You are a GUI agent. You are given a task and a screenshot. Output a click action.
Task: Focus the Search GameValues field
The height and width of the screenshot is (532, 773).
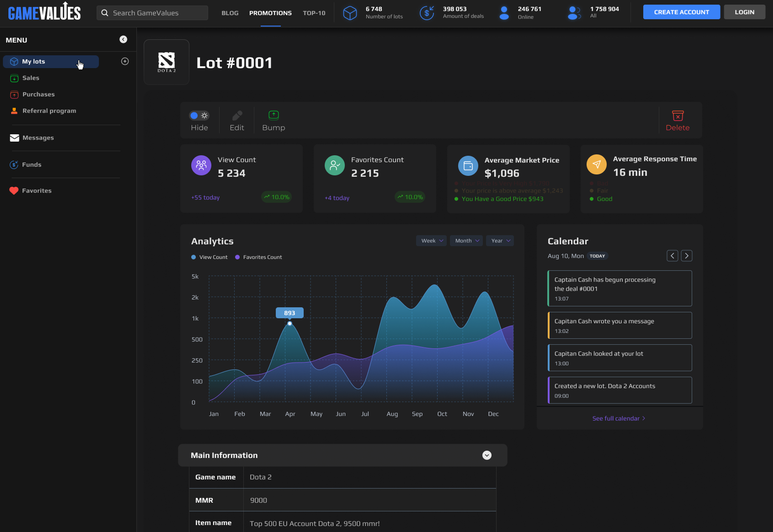[152, 13]
